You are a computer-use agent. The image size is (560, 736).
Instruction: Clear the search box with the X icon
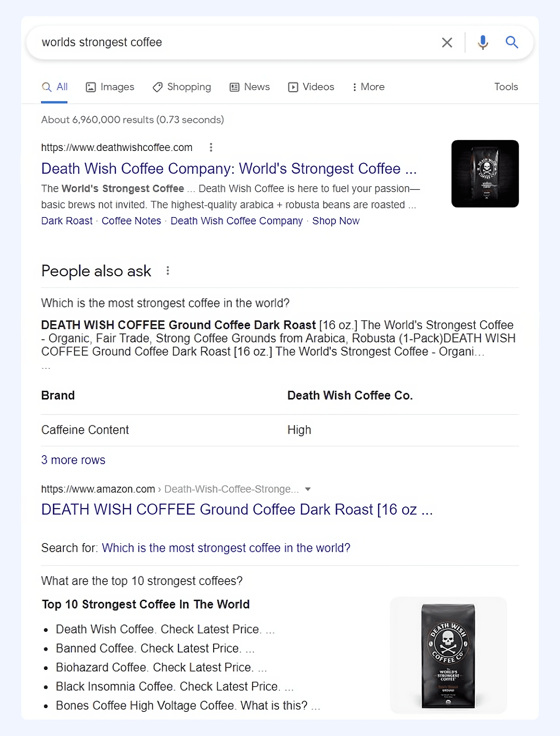point(447,42)
